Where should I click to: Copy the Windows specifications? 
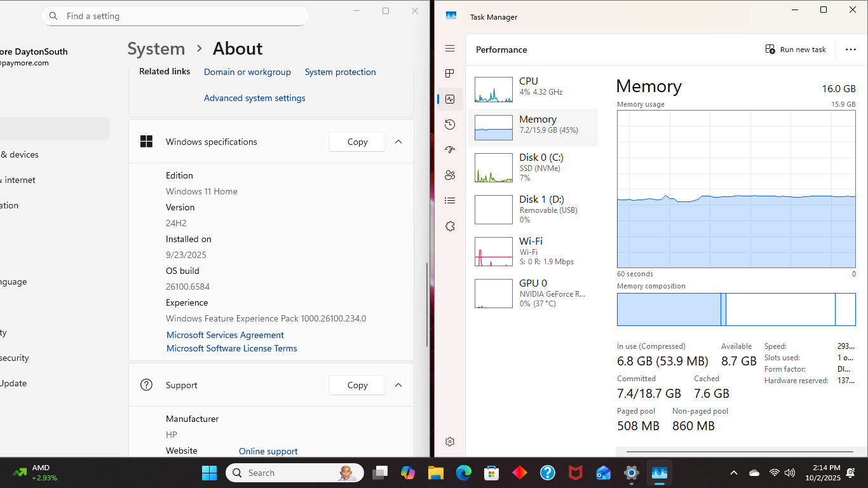[x=357, y=142]
